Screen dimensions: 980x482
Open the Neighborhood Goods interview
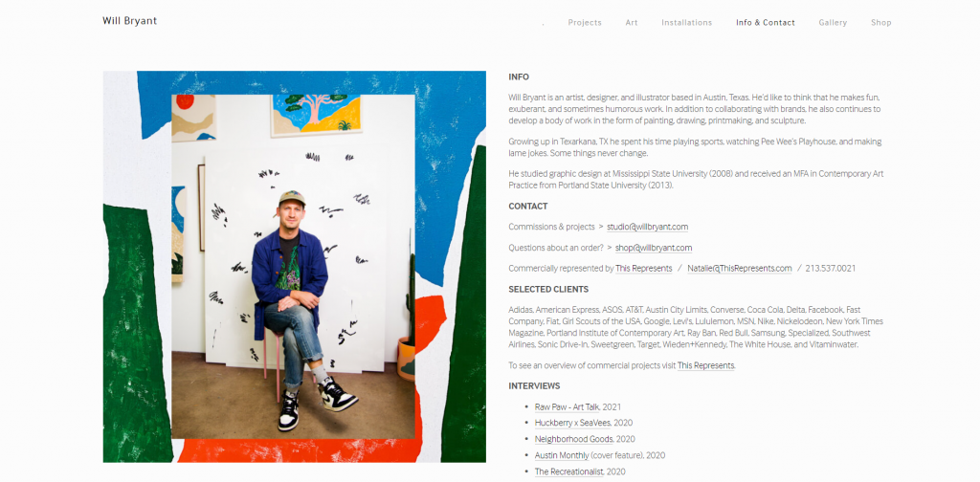(574, 440)
